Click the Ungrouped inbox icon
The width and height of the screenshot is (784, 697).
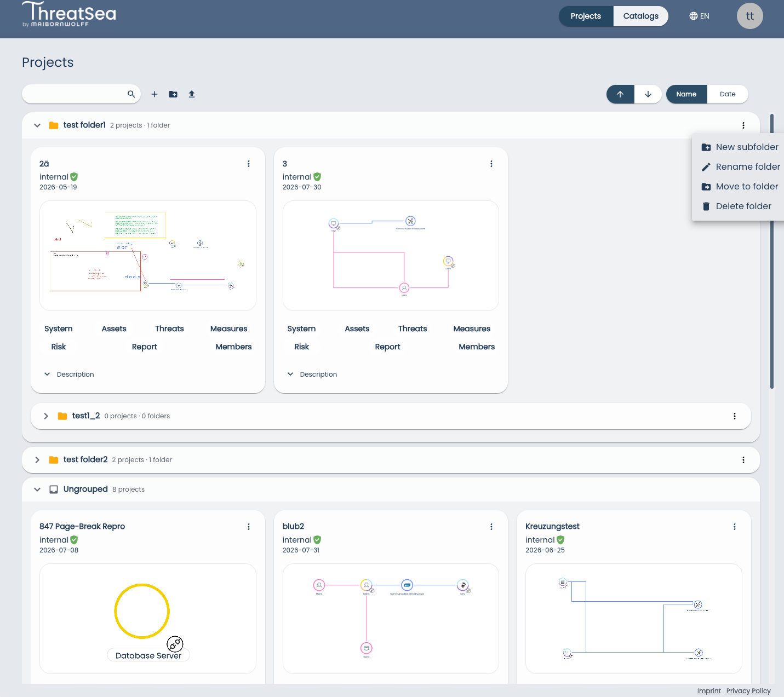point(54,489)
